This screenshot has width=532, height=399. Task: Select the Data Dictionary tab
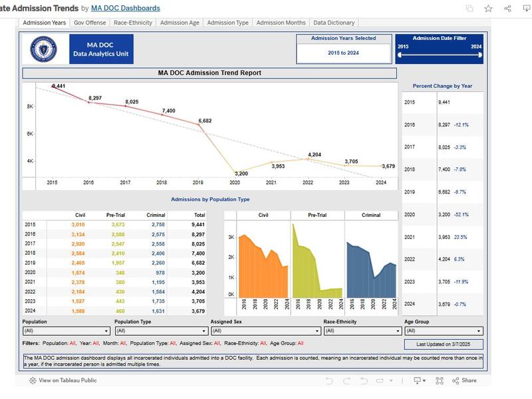[334, 23]
